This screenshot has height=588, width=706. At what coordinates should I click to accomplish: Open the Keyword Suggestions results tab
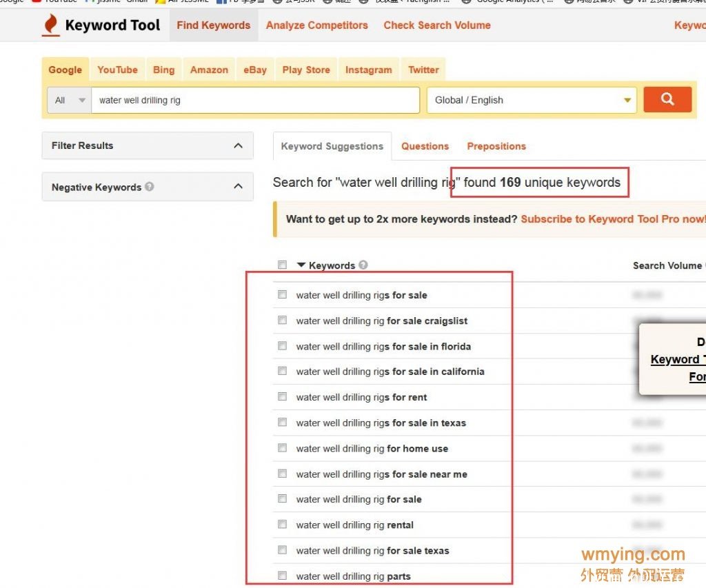click(x=332, y=146)
